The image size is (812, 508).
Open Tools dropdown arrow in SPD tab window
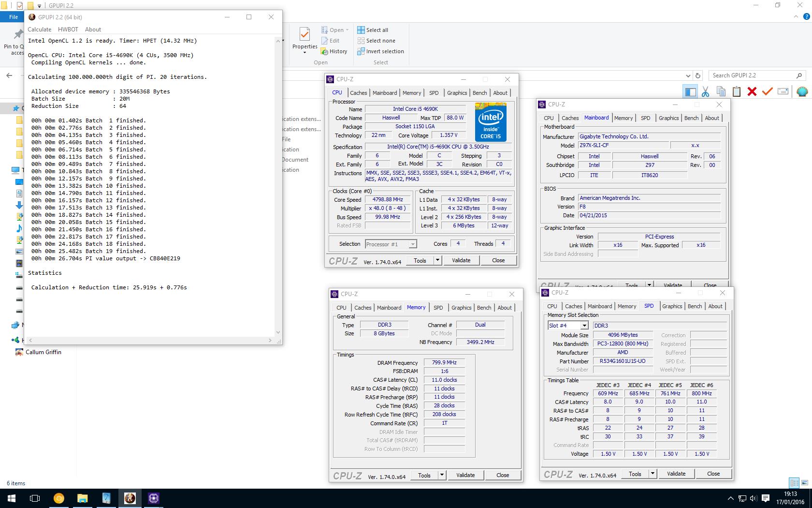[x=652, y=474]
